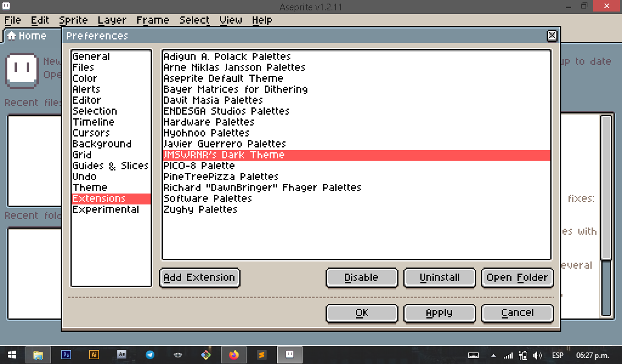Viewport: 622px width, 364px height.
Task: Click the Home tab
Action: (27, 36)
